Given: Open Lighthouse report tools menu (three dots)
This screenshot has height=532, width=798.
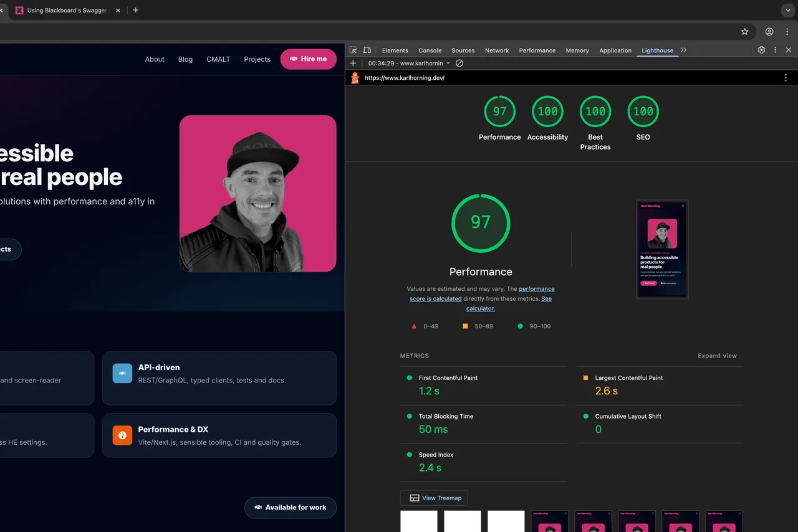Looking at the screenshot, I should (x=786, y=78).
